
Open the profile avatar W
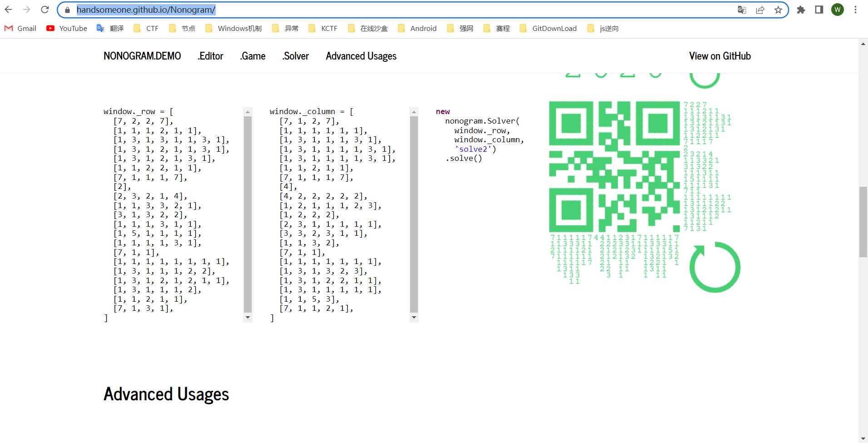[x=838, y=10]
